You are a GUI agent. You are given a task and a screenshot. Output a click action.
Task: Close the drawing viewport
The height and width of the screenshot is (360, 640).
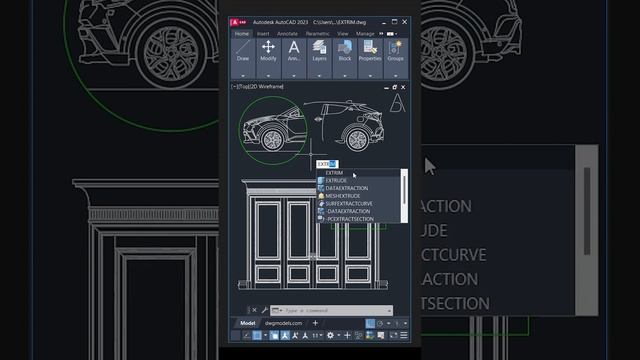(403, 87)
